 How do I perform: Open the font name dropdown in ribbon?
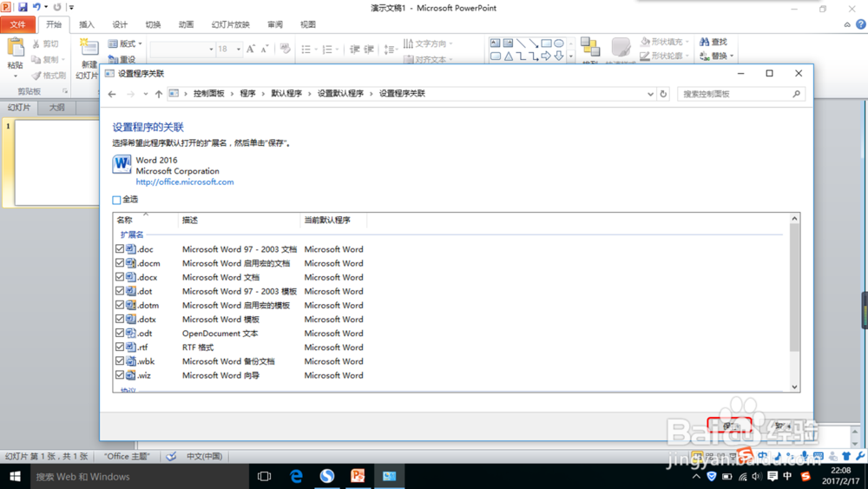[211, 50]
